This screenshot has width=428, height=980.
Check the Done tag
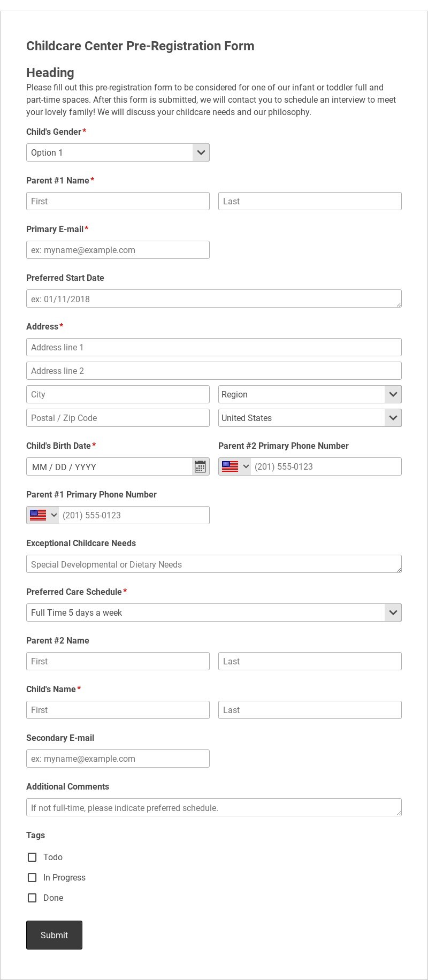pos(32,898)
